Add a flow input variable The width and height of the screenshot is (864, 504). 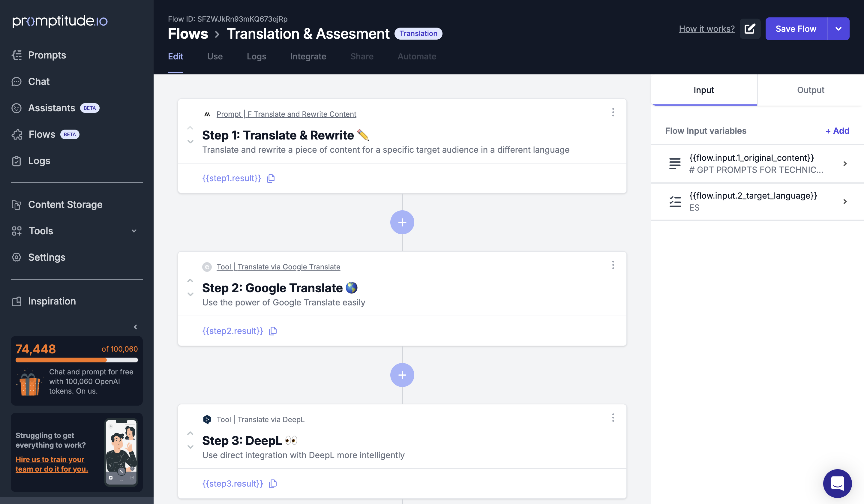point(837,131)
